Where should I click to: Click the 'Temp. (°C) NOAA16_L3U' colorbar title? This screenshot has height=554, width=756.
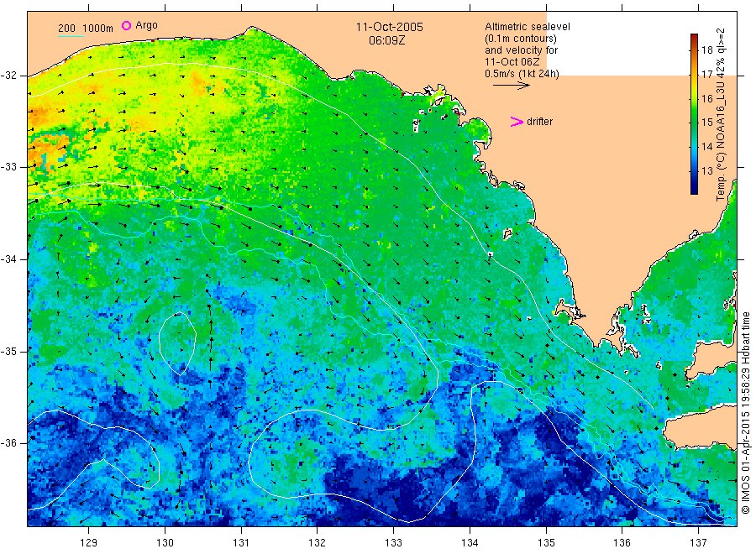click(721, 141)
